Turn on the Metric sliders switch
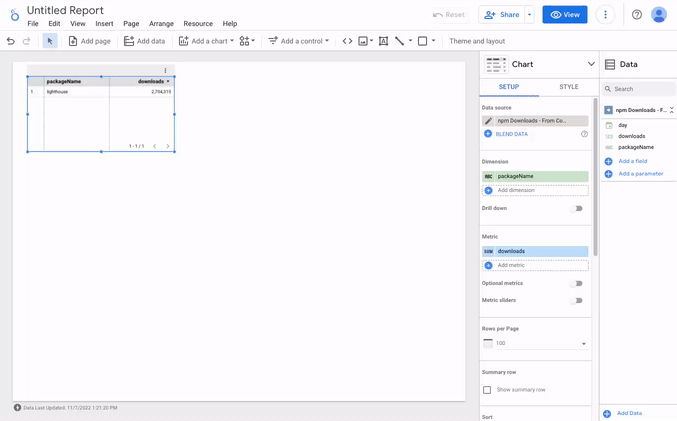Image resolution: width=677 pixels, height=421 pixels. [576, 300]
